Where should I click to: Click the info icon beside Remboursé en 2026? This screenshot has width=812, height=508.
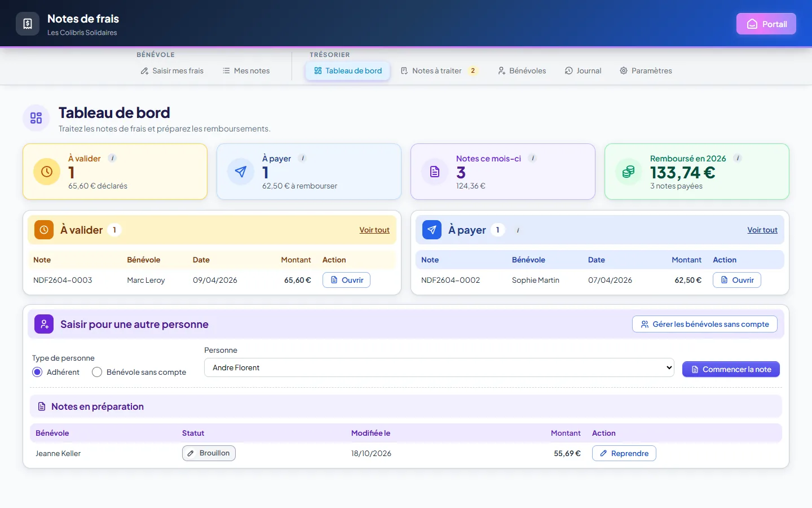tap(738, 158)
